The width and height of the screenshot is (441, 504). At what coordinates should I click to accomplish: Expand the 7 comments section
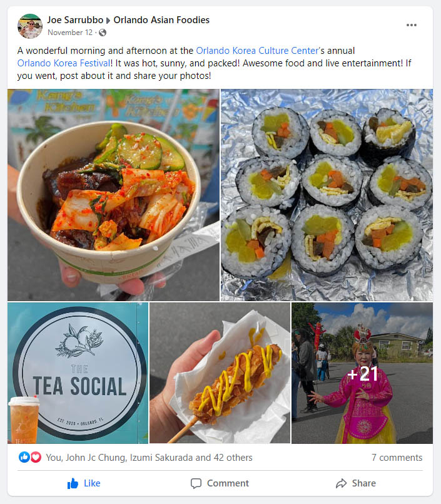397,458
